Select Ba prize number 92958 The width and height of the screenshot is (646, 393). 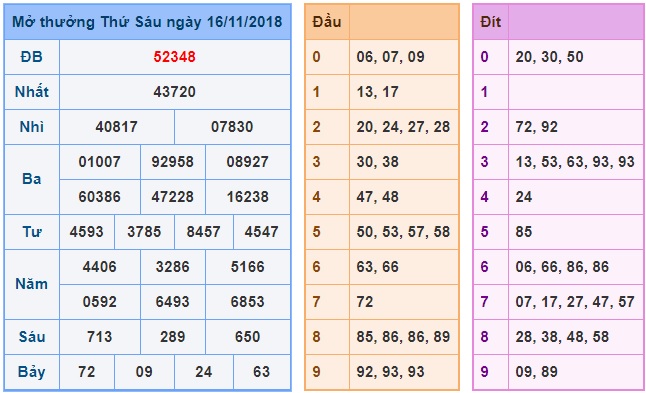pos(172,162)
